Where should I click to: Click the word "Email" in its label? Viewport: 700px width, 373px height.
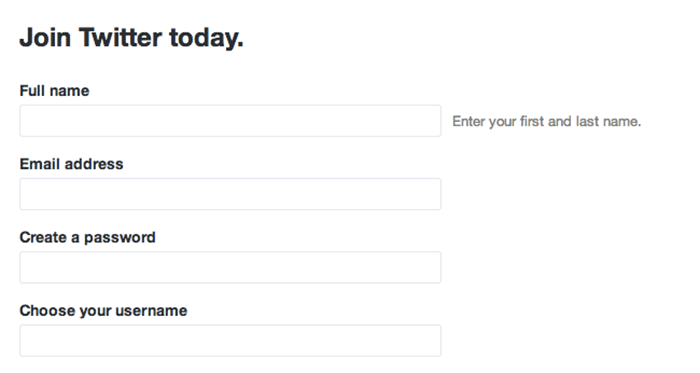40,164
